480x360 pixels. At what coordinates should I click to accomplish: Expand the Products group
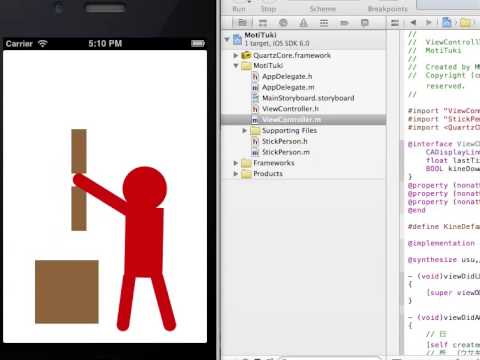click(x=236, y=174)
